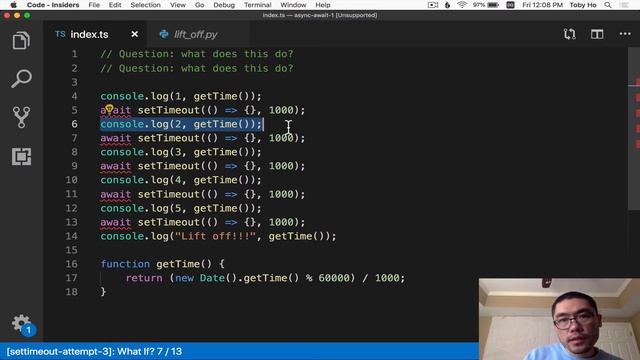This screenshot has width=640, height=360.
Task: Click the battery icon in menu bar
Action: (x=493, y=5)
